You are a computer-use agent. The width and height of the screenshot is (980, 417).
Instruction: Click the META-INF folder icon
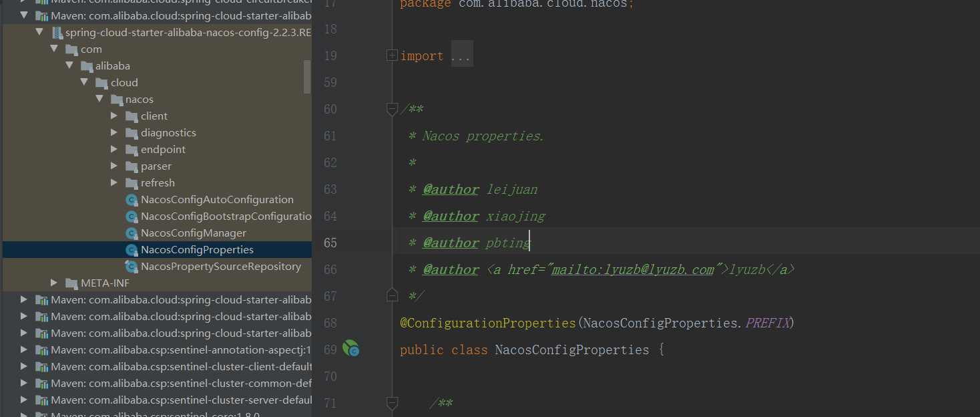[71, 283]
